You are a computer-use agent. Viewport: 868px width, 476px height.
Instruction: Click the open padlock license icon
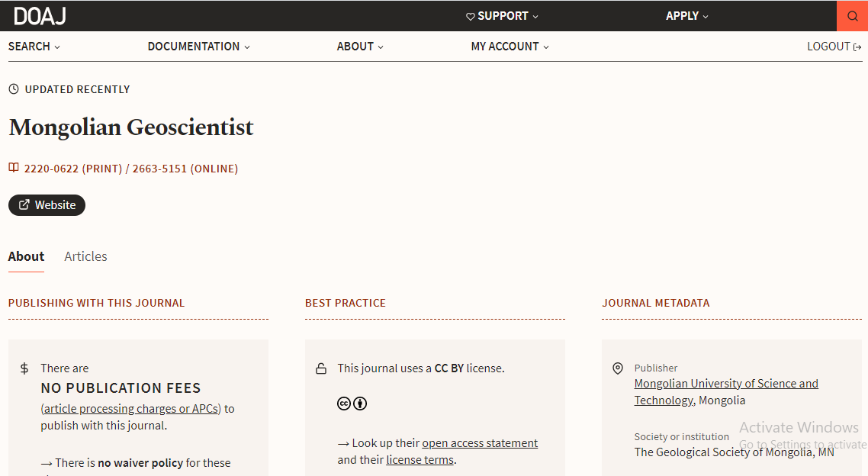coord(321,368)
